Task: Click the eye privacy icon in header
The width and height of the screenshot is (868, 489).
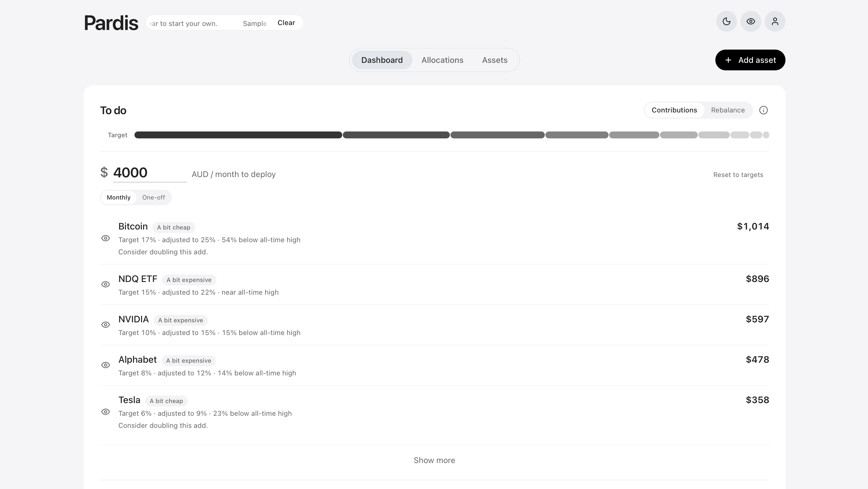Action: [750, 22]
